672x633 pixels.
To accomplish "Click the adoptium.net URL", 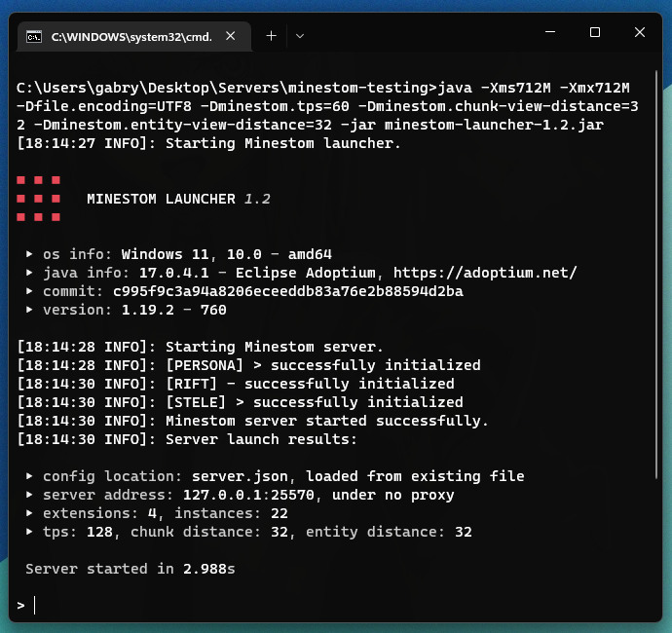I will pos(485,273).
